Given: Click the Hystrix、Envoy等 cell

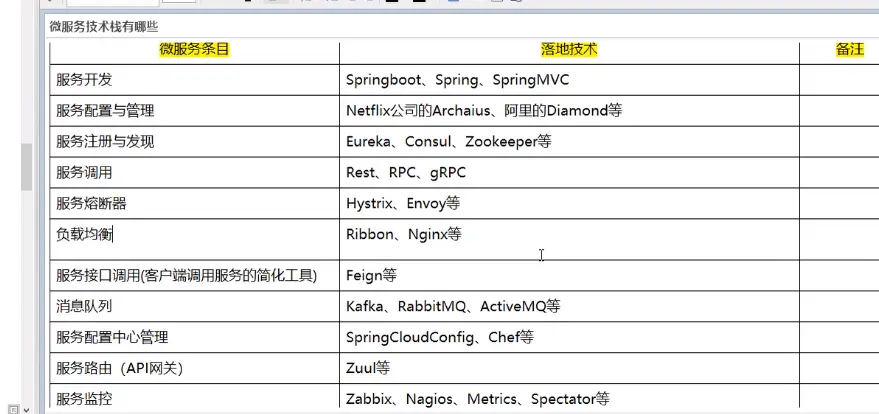Looking at the screenshot, I should [x=569, y=203].
